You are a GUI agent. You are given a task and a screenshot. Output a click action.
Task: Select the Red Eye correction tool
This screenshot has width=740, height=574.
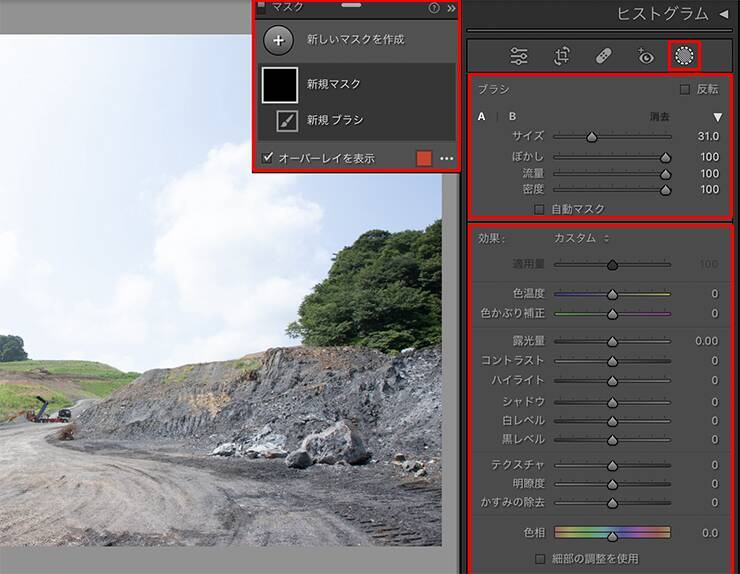tap(645, 56)
